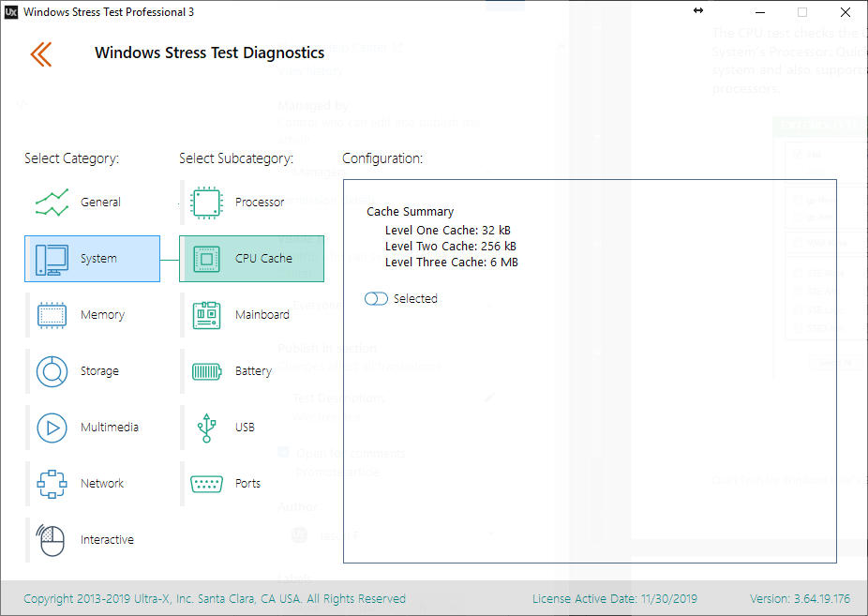
Task: Click the Battery icon
Action: pos(206,371)
